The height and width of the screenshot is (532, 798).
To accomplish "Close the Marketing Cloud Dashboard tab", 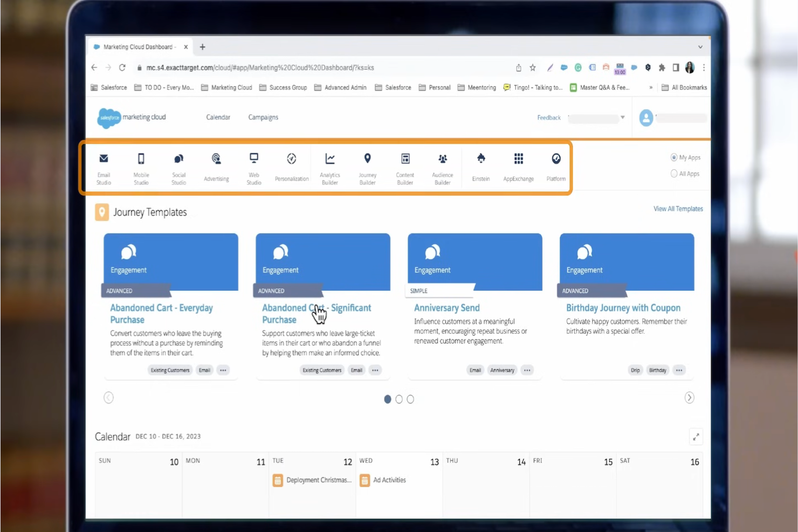I will [185, 47].
